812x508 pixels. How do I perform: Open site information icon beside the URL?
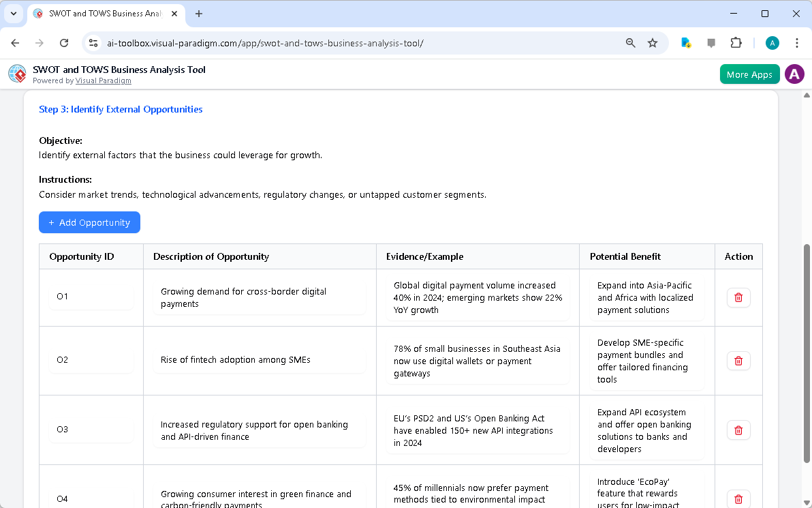(x=93, y=42)
